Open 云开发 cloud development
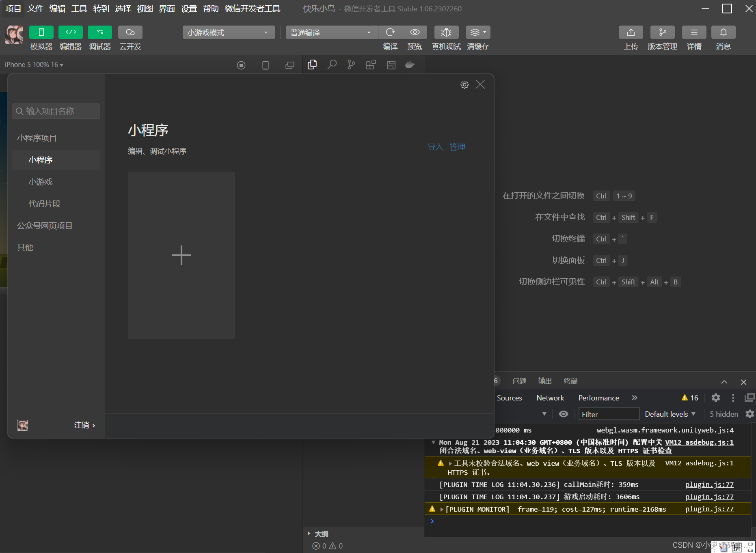The width and height of the screenshot is (756, 553). point(130,32)
